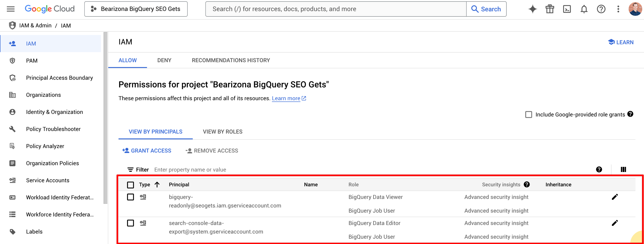Check the select-all principals header checkbox
644x244 pixels.
click(130, 185)
